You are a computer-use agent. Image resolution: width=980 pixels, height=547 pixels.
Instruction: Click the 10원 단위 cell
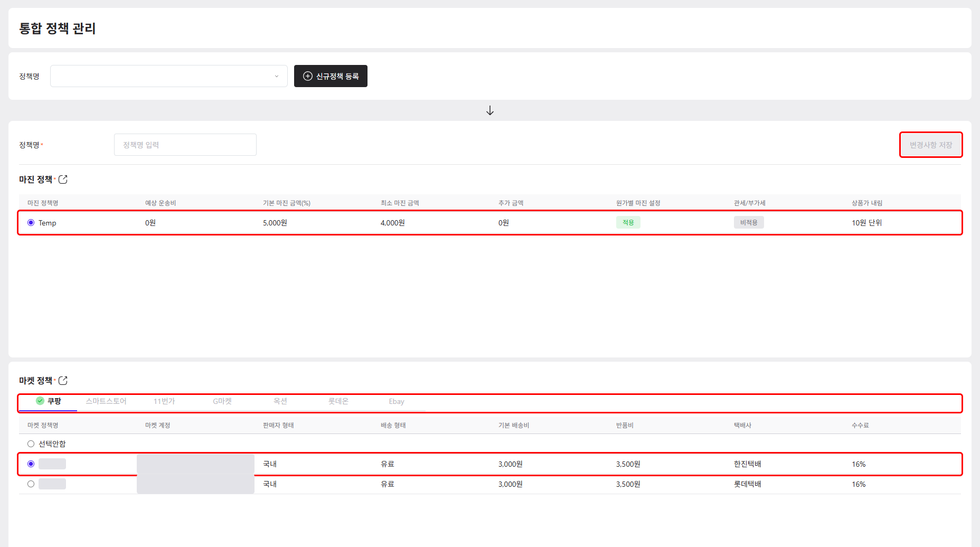[x=867, y=223]
